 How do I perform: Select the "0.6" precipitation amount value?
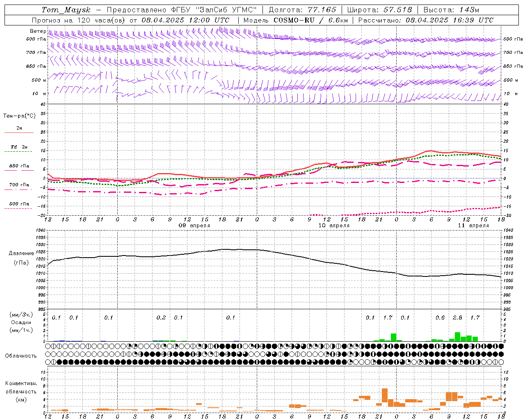[440, 318]
